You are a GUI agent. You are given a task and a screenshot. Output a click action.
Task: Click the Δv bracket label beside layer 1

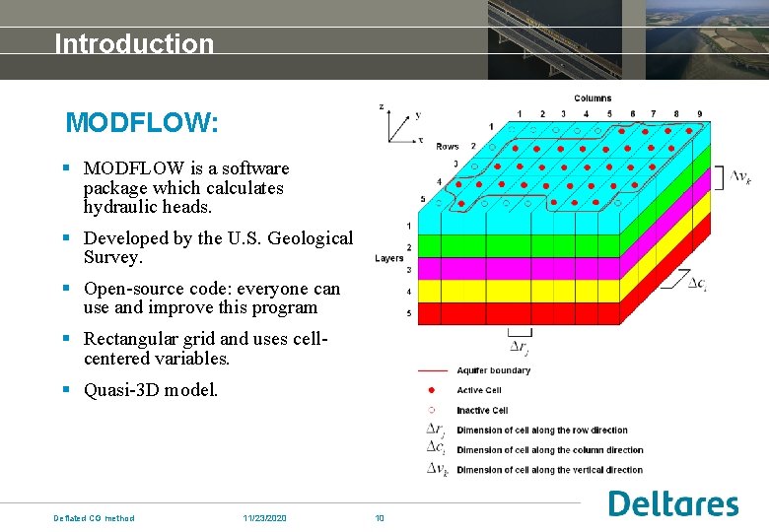(739, 177)
